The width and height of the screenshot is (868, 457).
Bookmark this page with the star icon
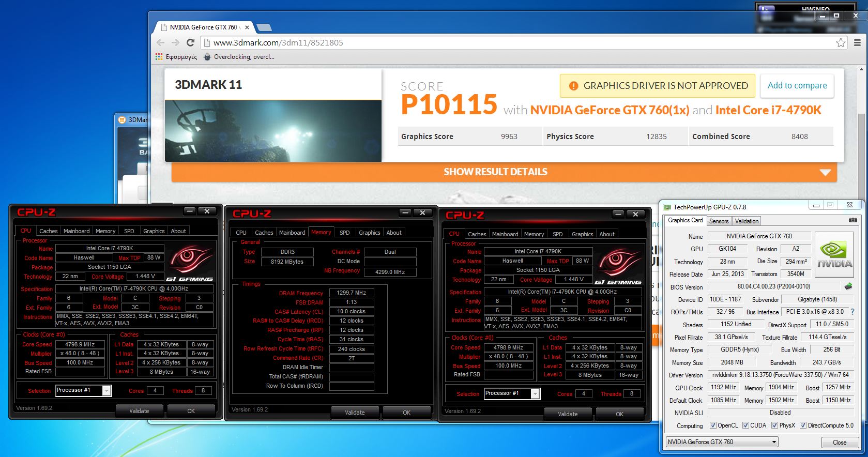(x=841, y=43)
